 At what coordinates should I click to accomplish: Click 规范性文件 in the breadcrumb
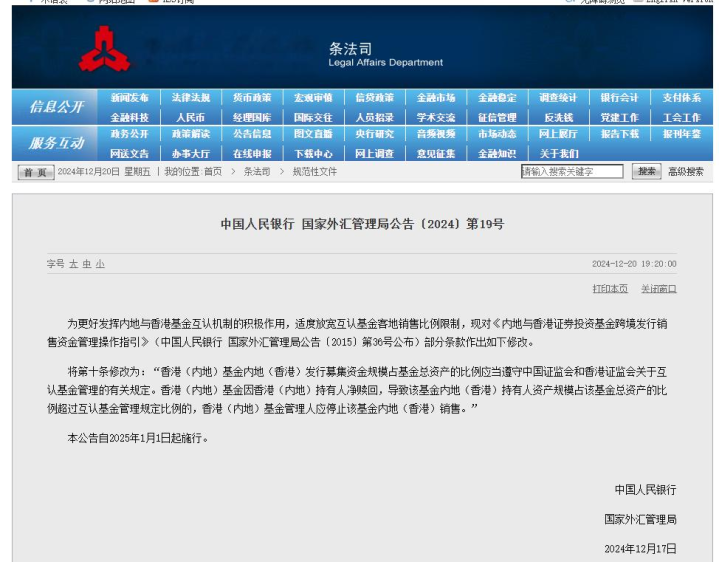315,172
